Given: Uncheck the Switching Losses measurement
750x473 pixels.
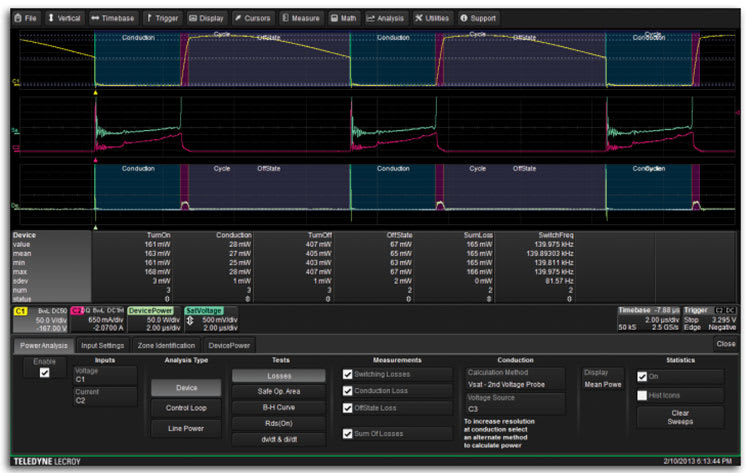Looking at the screenshot, I should pos(347,375).
